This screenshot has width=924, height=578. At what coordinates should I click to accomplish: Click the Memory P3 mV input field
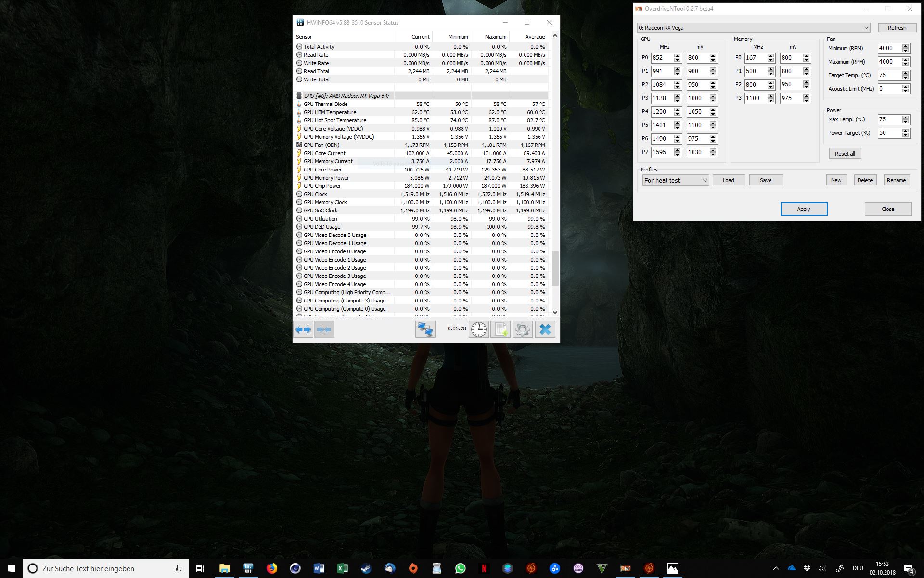791,98
